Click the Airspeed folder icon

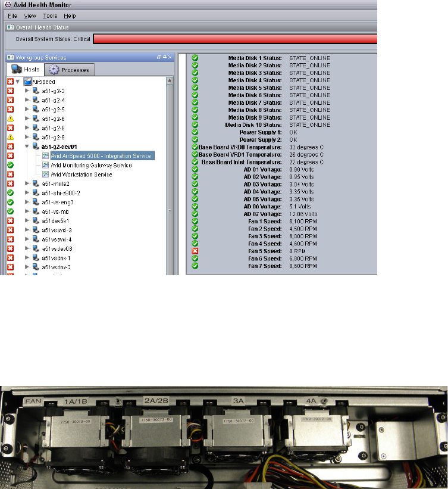(28, 82)
